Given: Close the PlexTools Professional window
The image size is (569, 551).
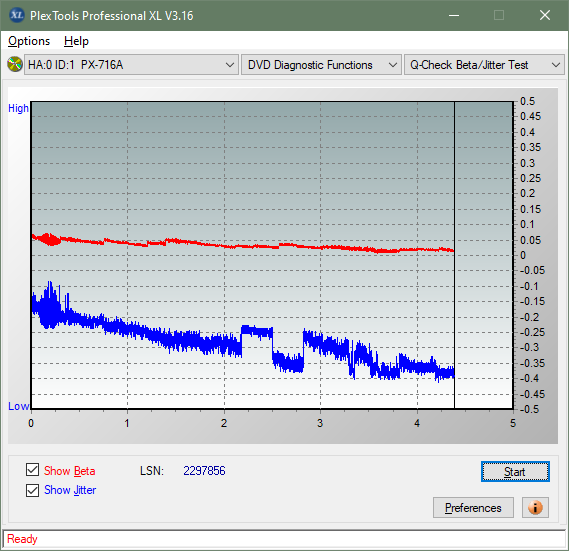Looking at the screenshot, I should 545,15.
